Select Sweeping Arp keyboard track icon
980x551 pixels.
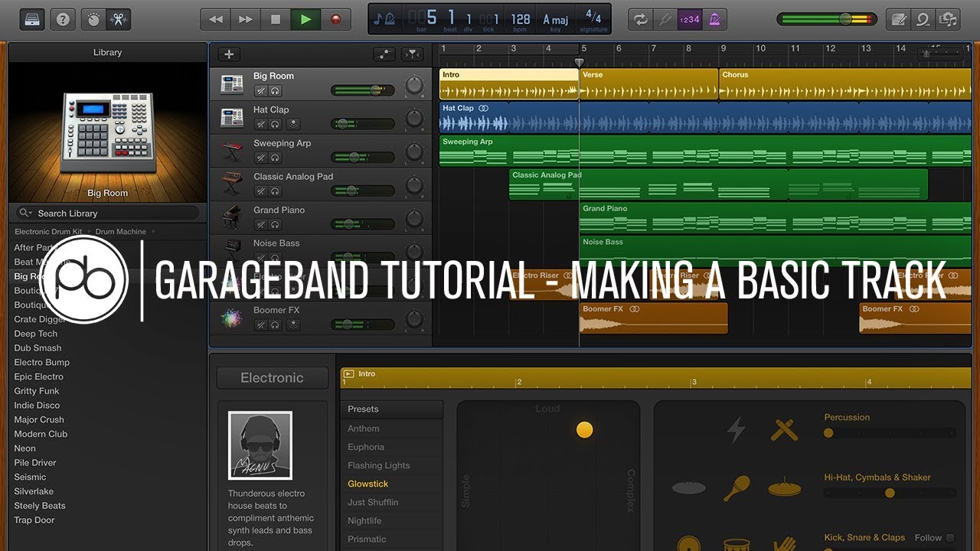(x=231, y=150)
